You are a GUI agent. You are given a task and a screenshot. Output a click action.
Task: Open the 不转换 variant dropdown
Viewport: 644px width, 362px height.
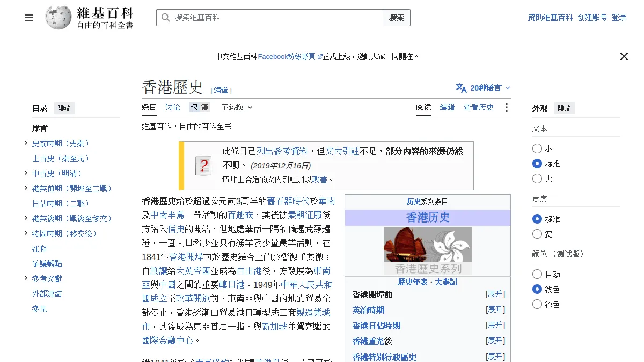pyautogui.click(x=237, y=107)
